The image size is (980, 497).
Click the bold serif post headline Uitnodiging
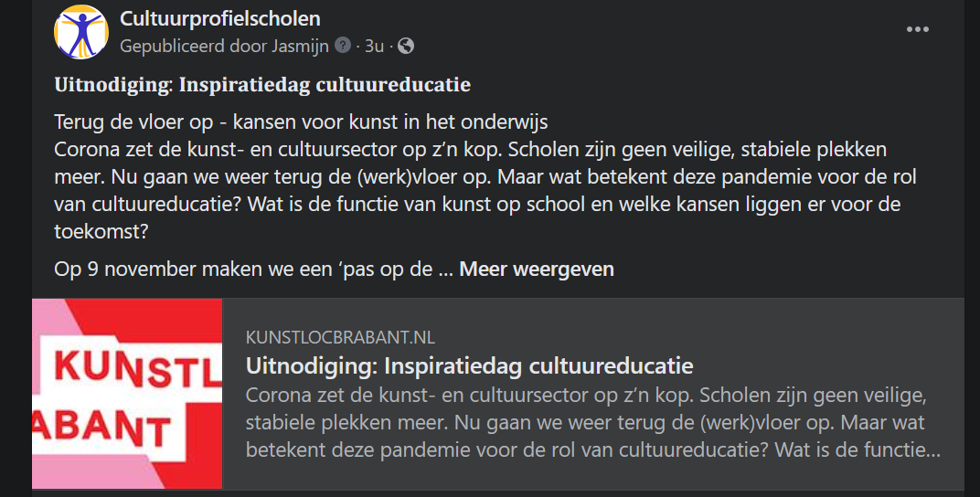pos(262,85)
